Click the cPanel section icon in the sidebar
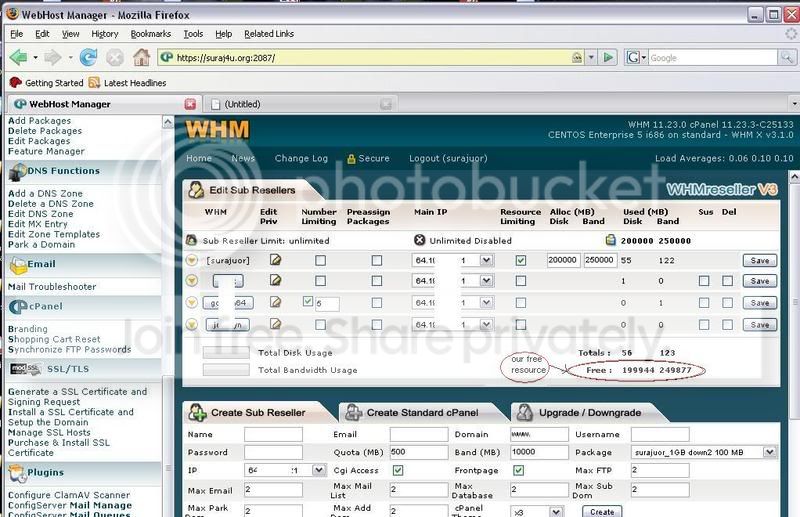 pyautogui.click(x=18, y=307)
